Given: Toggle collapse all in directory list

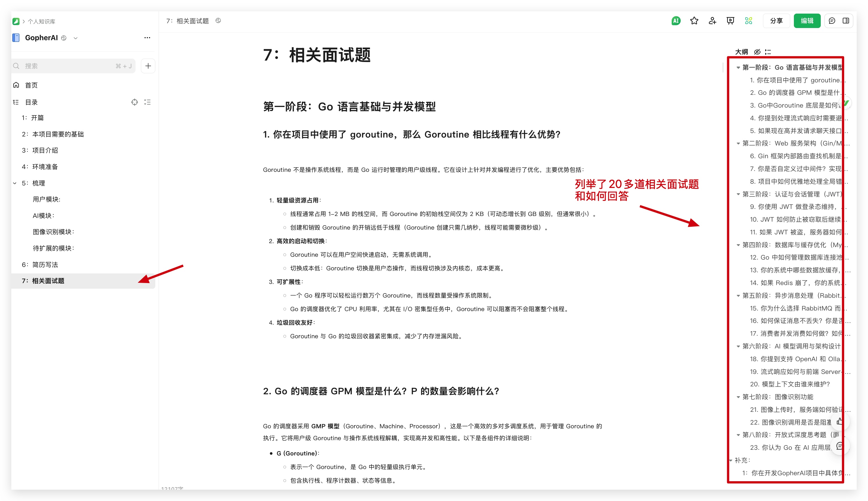Looking at the screenshot, I should pos(147,102).
